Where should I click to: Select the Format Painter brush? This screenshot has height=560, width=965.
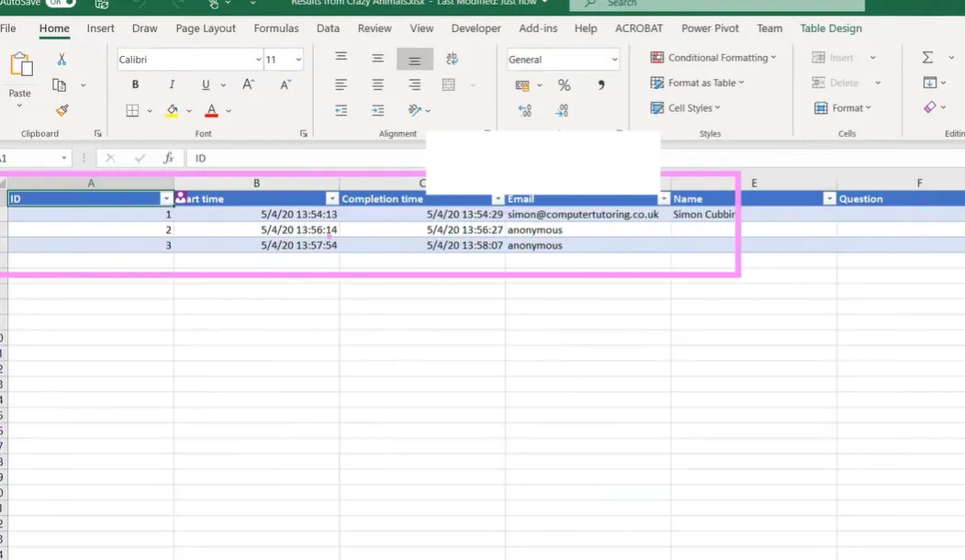[x=62, y=110]
